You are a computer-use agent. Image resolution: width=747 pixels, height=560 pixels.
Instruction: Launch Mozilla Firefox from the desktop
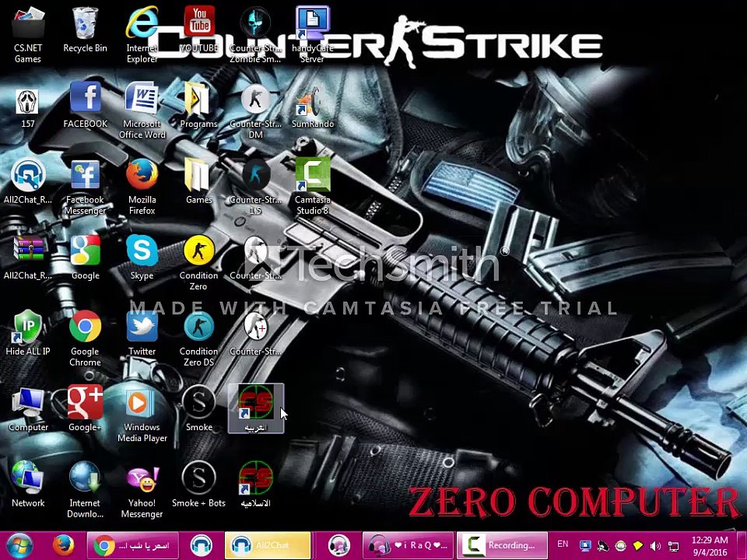point(142,187)
